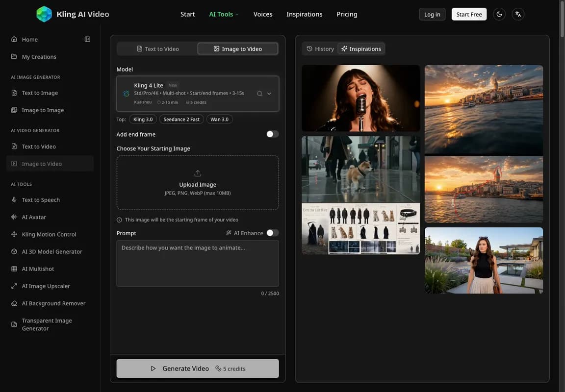Open AI Multishot in the sidebar
The width and height of the screenshot is (565, 392).
coord(50,269)
